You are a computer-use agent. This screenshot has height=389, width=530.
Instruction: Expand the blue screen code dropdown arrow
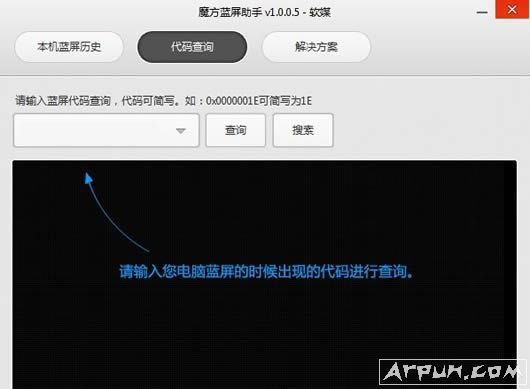[x=181, y=130]
